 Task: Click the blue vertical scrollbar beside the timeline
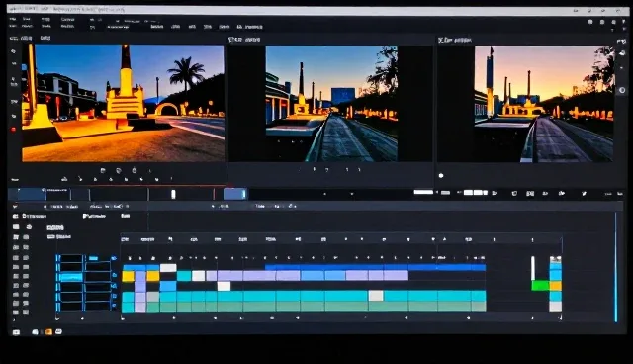[615, 267]
